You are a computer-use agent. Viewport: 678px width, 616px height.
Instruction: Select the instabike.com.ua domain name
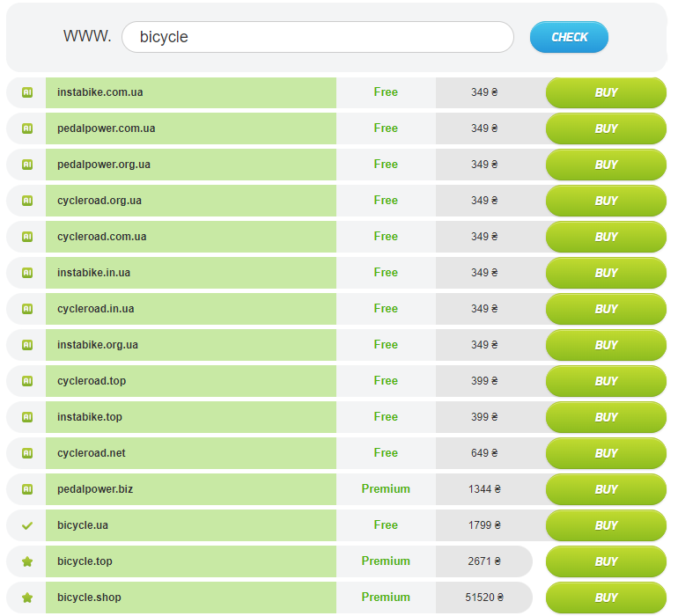(99, 92)
